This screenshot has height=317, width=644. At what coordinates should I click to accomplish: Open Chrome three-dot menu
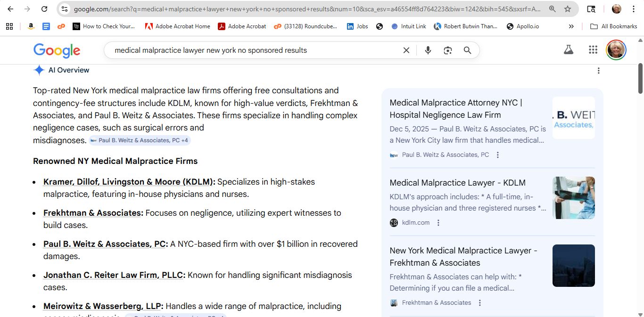[634, 9]
